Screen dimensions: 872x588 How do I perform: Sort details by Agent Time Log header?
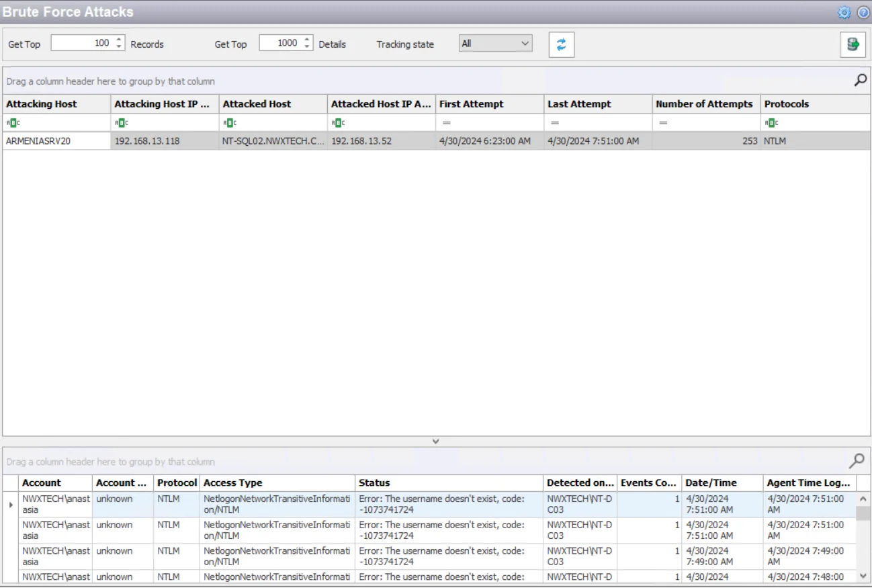coord(810,482)
